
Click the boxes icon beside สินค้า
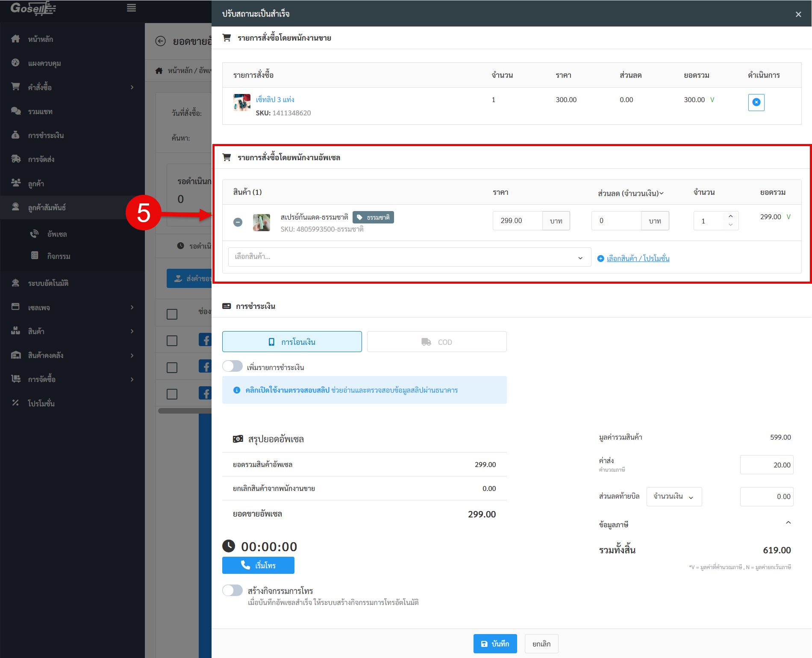[x=15, y=331]
